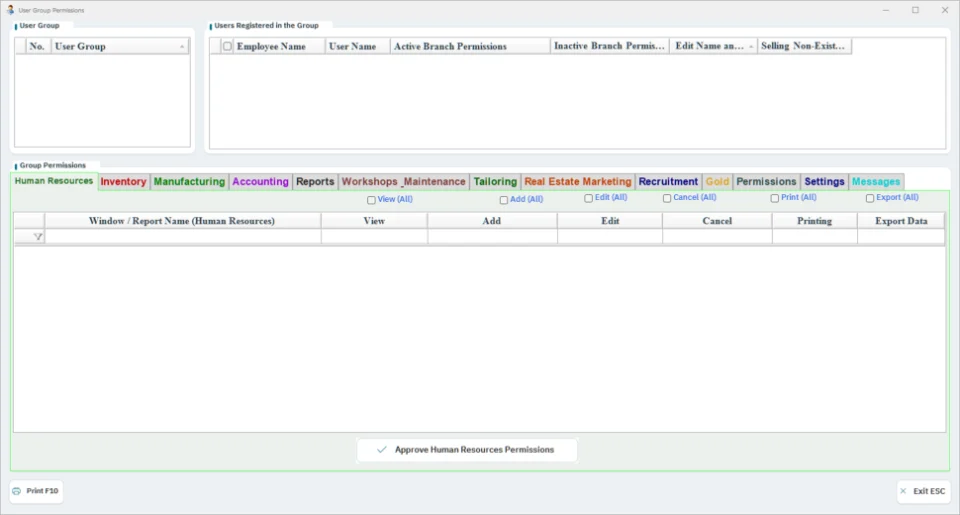Click the Cancel column filter cell
Screen dimensions: 960x515
[x=717, y=237]
